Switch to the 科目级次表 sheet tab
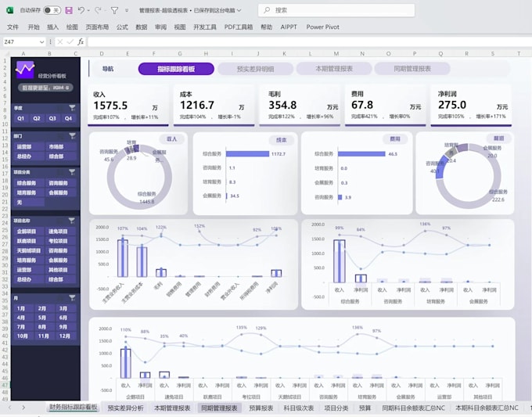This screenshot has height=417, width=532. (299, 408)
